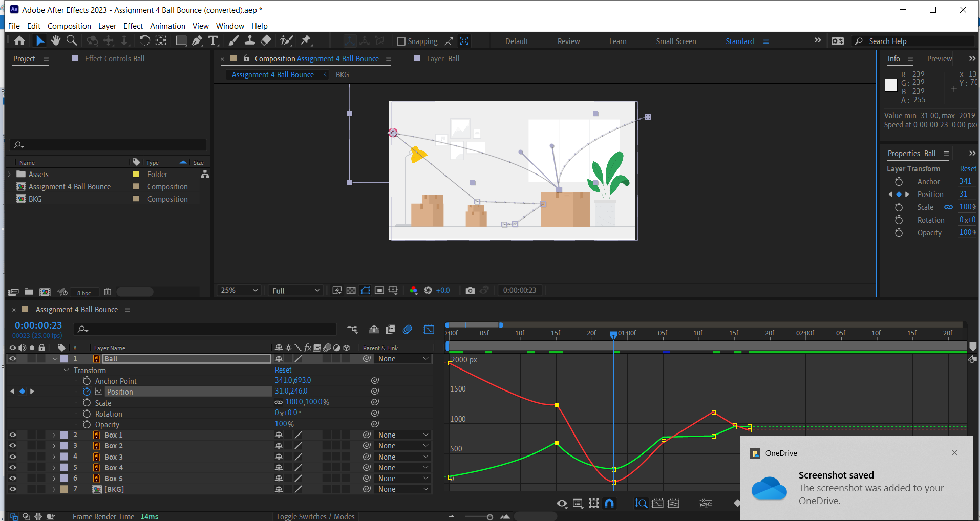
Task: Toggle transparency grid in composition viewer
Action: [351, 290]
